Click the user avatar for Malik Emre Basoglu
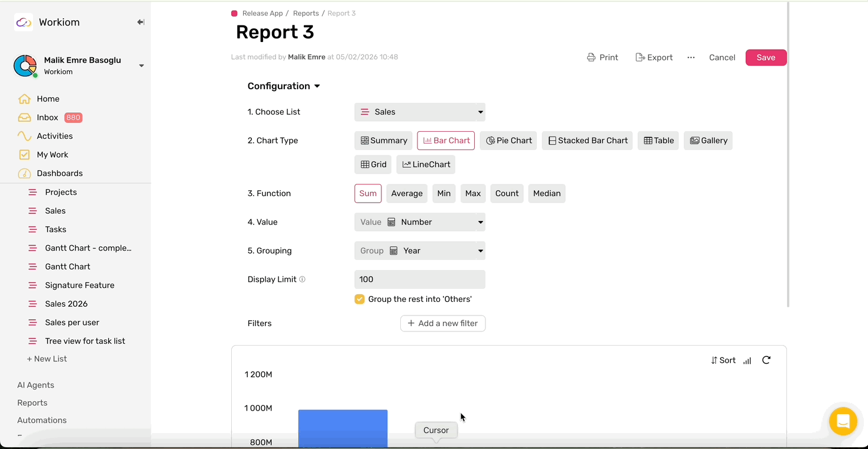Screen dimensions: 868x449 tap(25, 66)
